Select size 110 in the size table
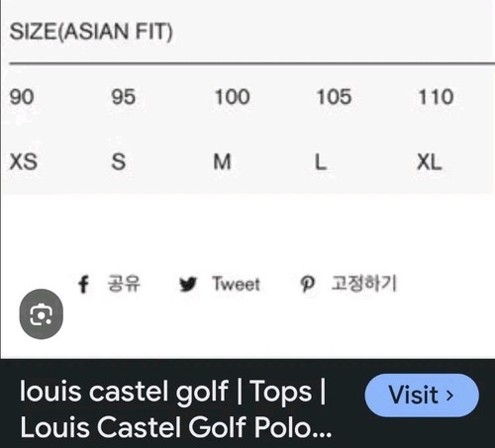The image size is (495, 448). click(x=436, y=97)
